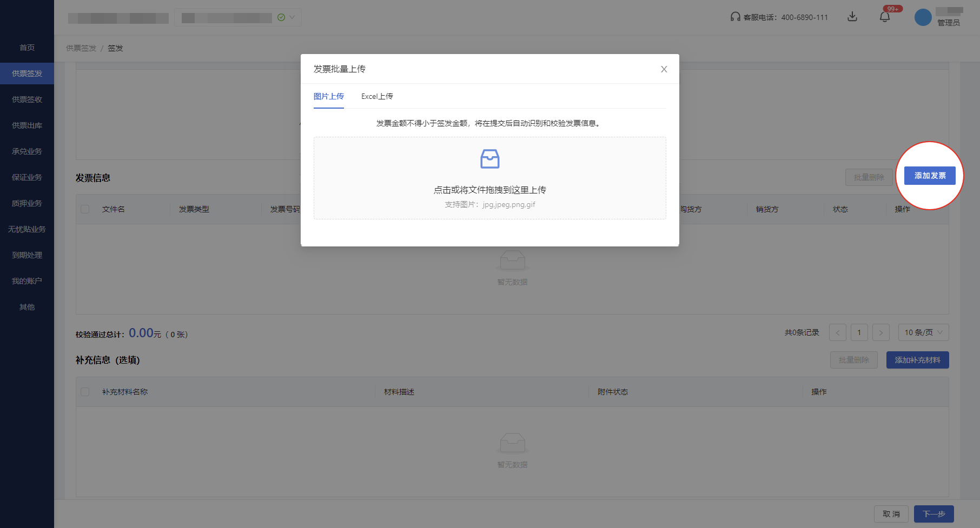This screenshot has height=528, width=980.
Task: Click the image upload icon inside the dialog
Action: tap(489, 159)
